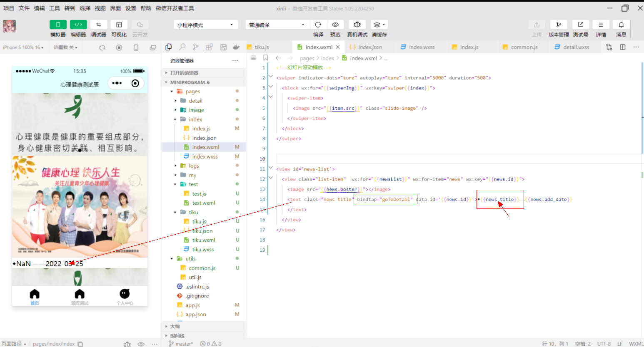Open the 普通编译 compile mode dropdown
644x347 pixels.
click(277, 25)
